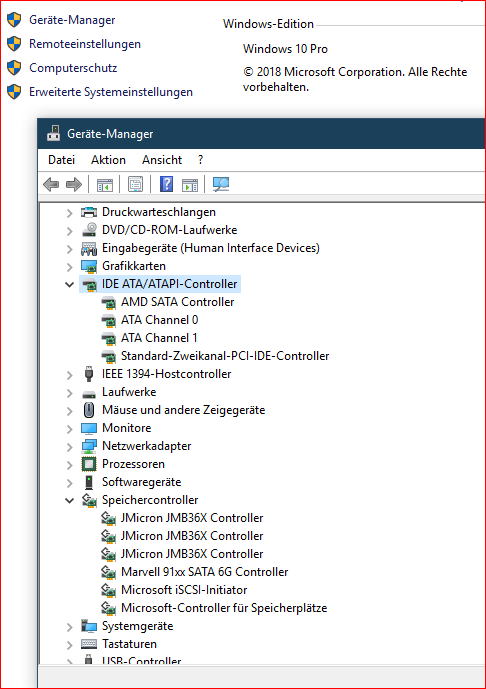Select ATA Channel 1 device label

(x=159, y=338)
